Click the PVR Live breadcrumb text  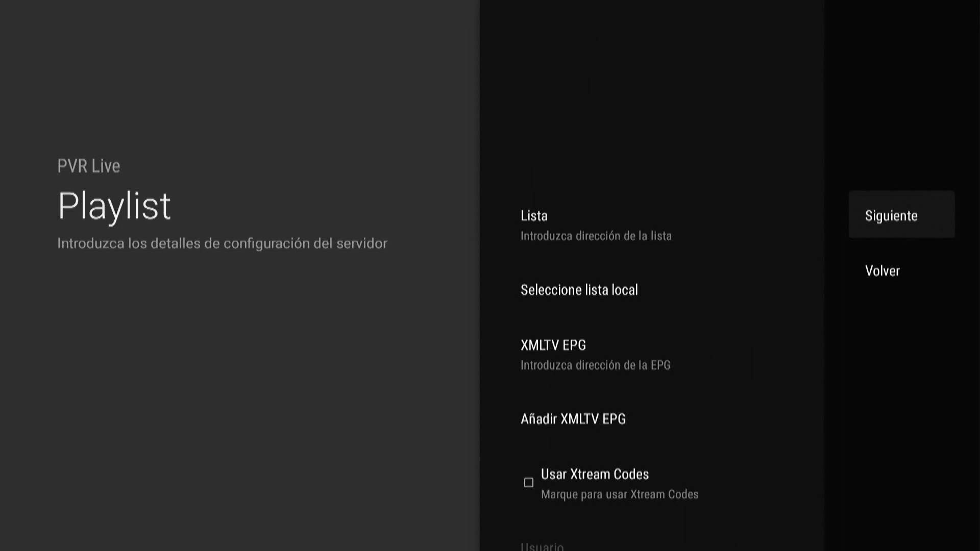(x=89, y=166)
